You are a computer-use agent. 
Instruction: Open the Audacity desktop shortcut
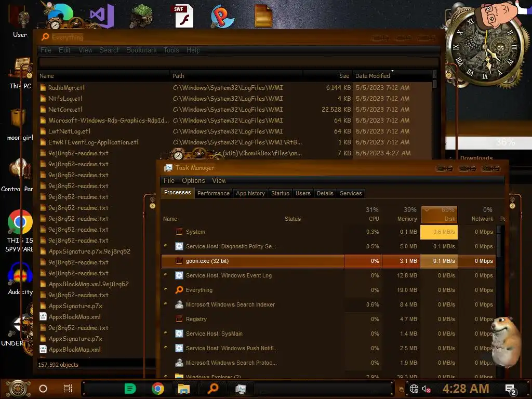20,274
